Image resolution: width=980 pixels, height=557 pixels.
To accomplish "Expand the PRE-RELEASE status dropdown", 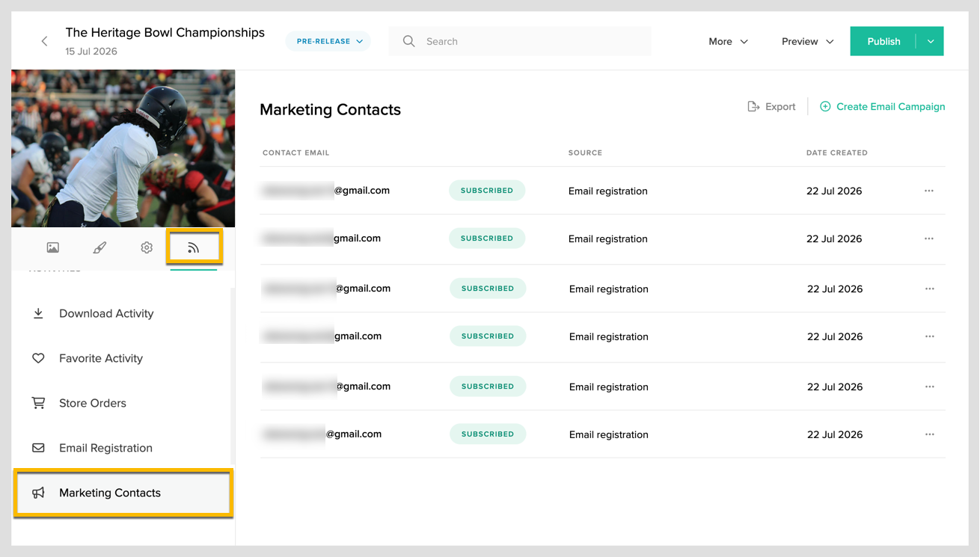I will click(328, 41).
